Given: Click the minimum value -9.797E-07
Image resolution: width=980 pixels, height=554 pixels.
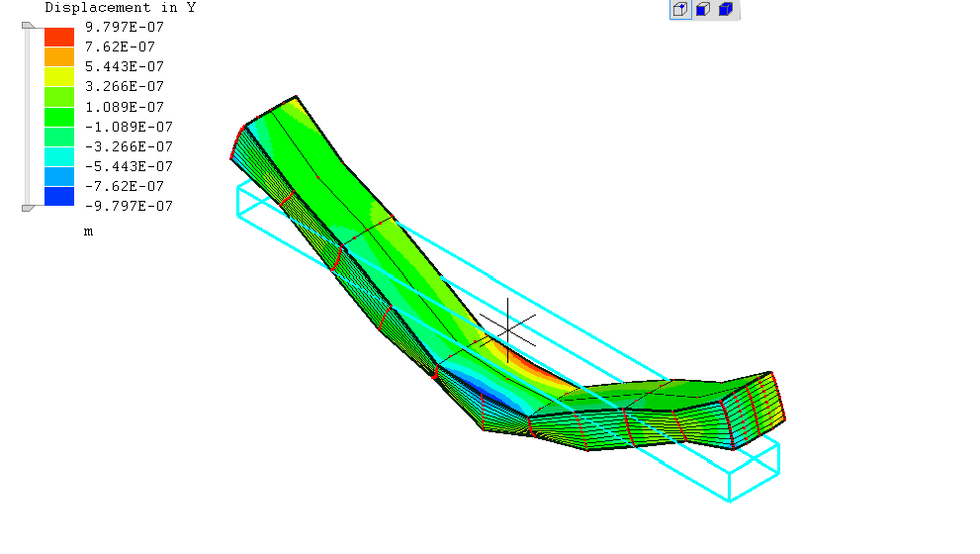Looking at the screenshot, I should pyautogui.click(x=129, y=207).
